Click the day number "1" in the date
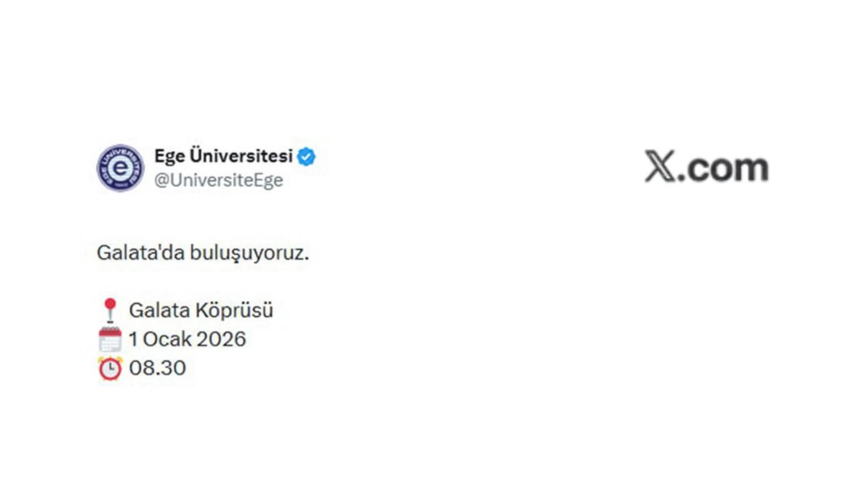This screenshot has height=504, width=856. click(x=133, y=339)
